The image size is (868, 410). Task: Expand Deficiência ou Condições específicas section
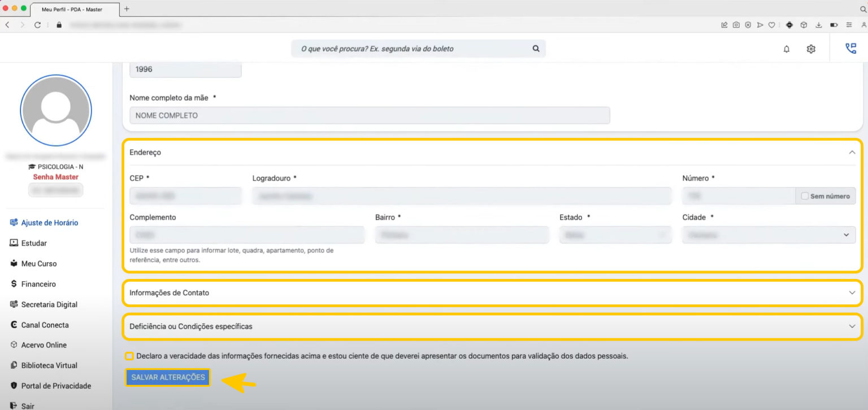coord(493,326)
